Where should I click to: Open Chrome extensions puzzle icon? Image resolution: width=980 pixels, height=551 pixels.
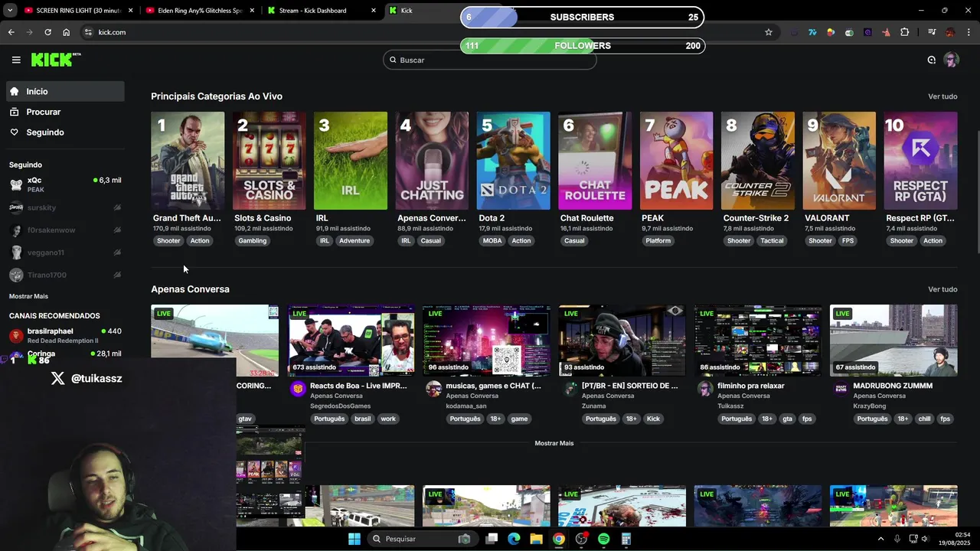point(905,32)
